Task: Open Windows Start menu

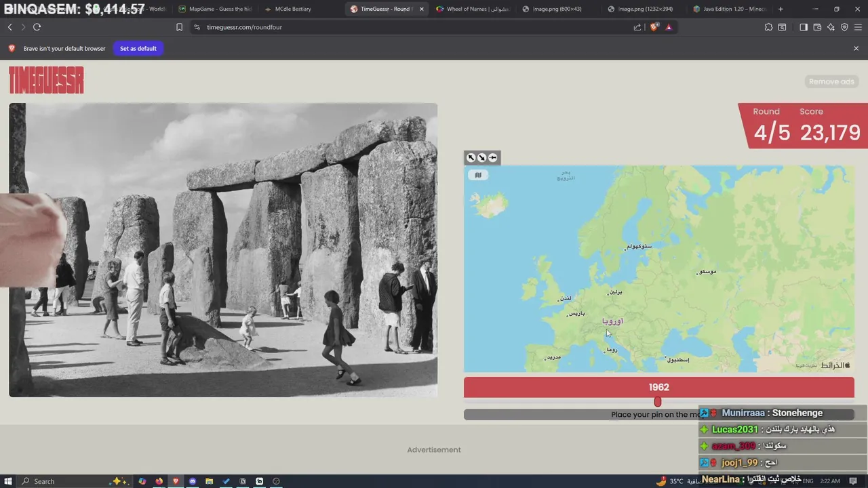Action: (8, 481)
